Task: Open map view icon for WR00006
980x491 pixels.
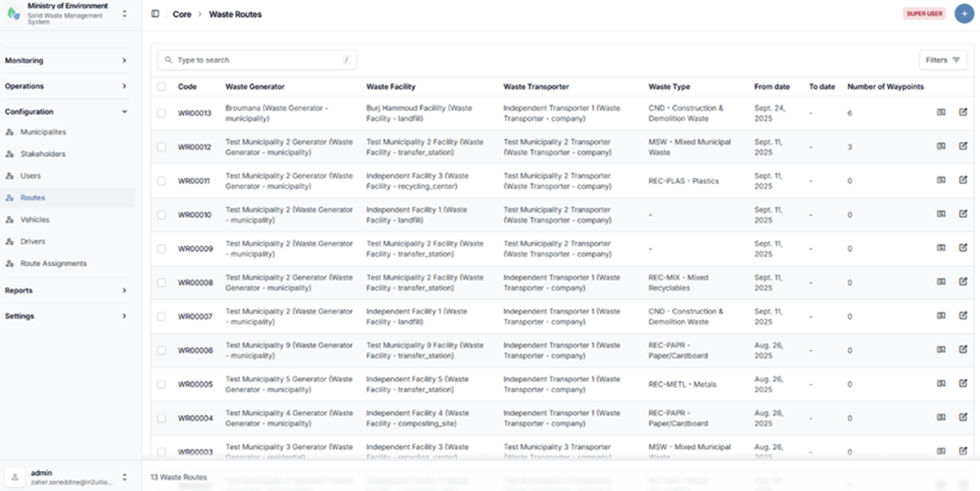Action: (x=942, y=349)
